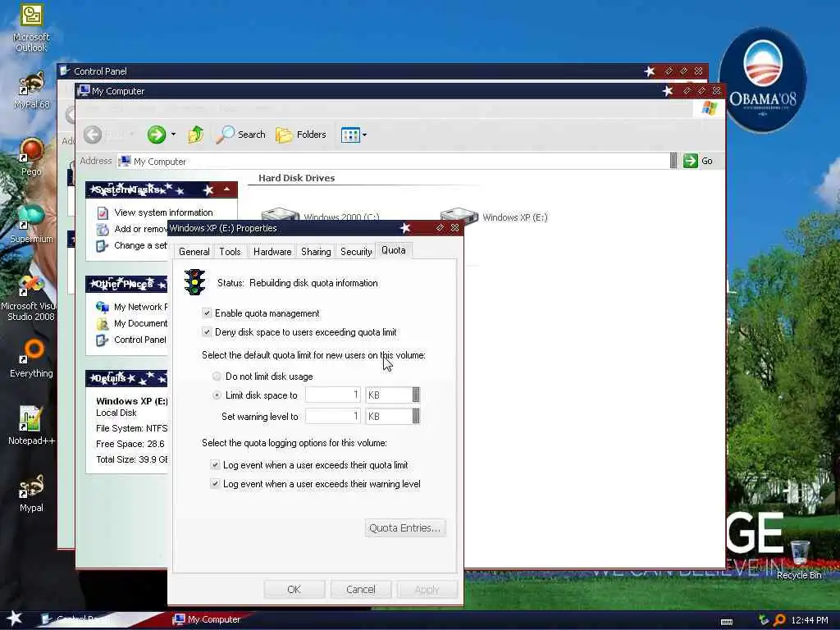Screen dimensions: 840x630
Task: Select Do not limit disk usage
Action: pos(217,376)
